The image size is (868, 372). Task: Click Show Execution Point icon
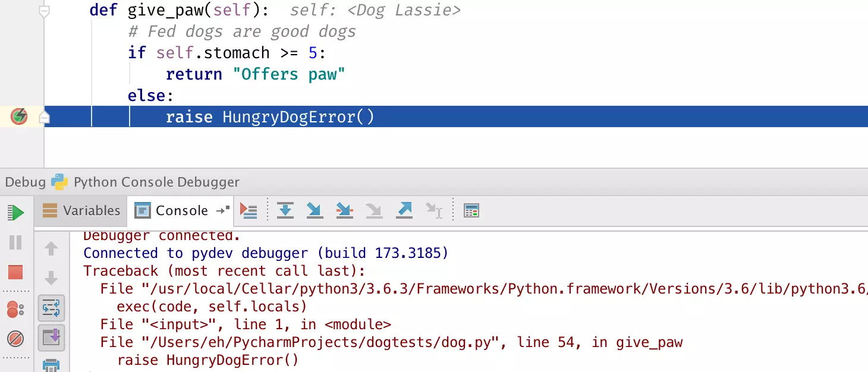coord(248,210)
